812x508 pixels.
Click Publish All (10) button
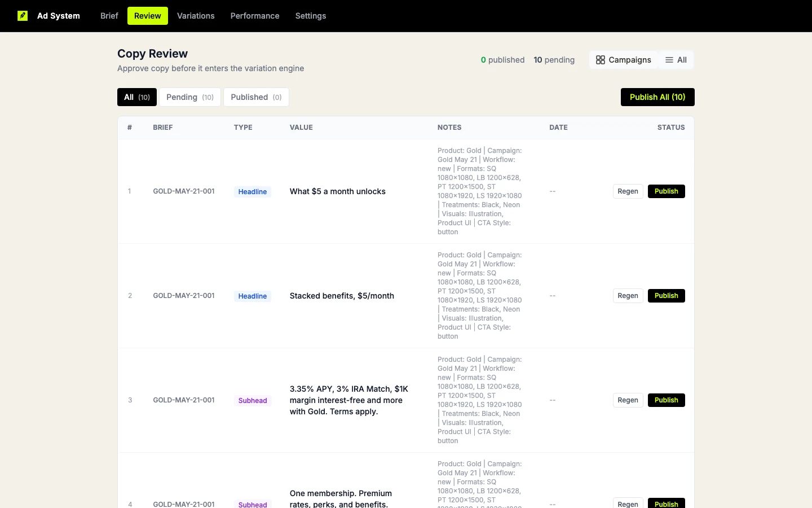(x=657, y=97)
